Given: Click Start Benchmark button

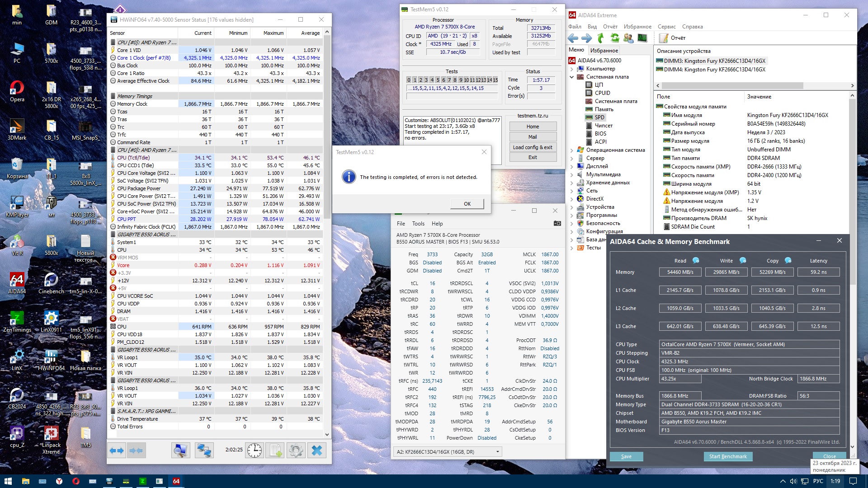Looking at the screenshot, I should click(727, 456).
